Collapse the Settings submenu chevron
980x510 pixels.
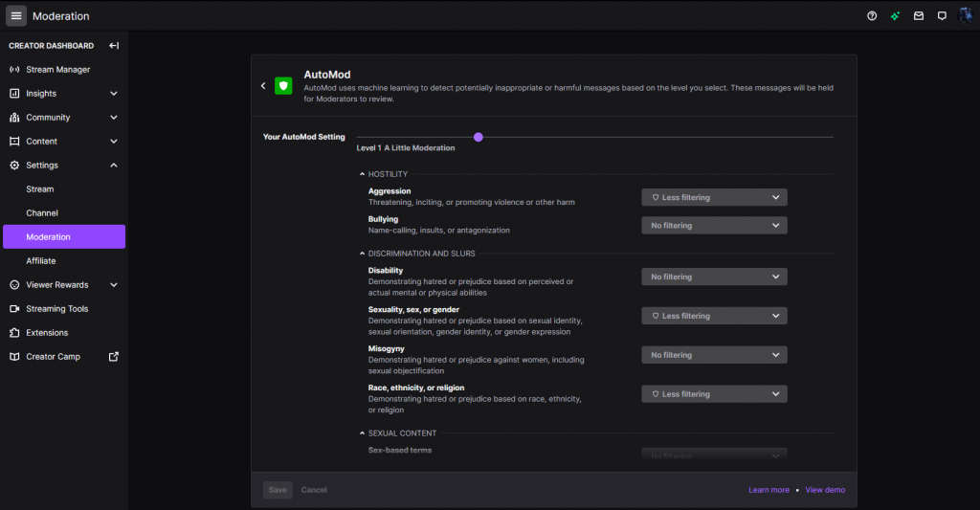coord(114,165)
